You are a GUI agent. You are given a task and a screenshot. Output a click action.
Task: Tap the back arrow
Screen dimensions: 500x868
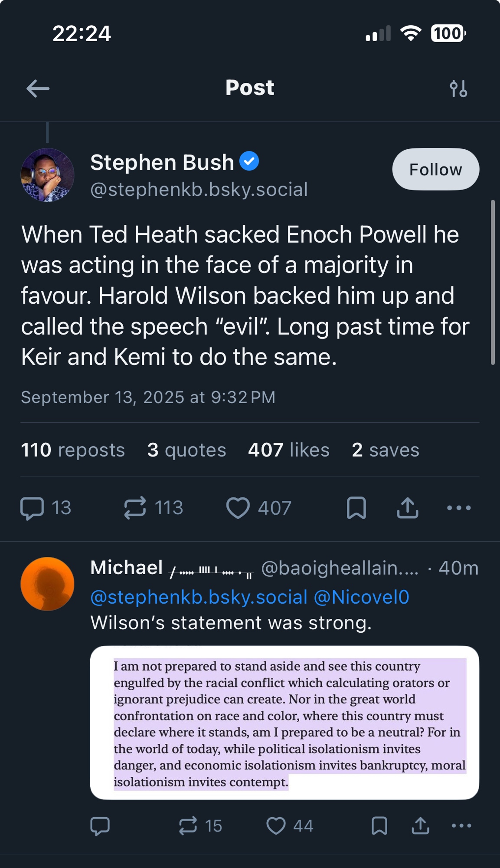coord(38,89)
